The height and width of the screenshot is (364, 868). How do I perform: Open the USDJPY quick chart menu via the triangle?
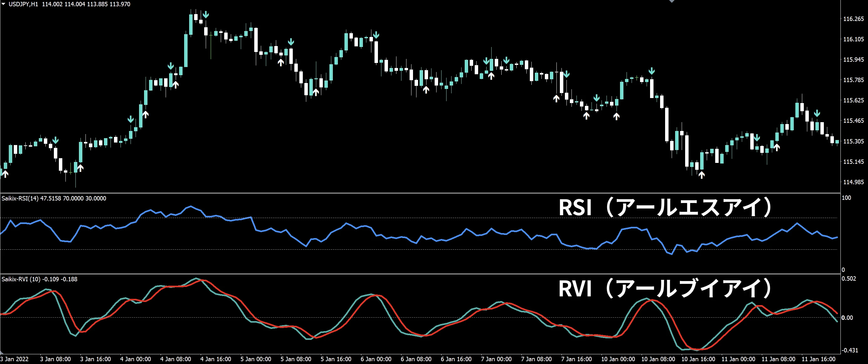[x=3, y=4]
